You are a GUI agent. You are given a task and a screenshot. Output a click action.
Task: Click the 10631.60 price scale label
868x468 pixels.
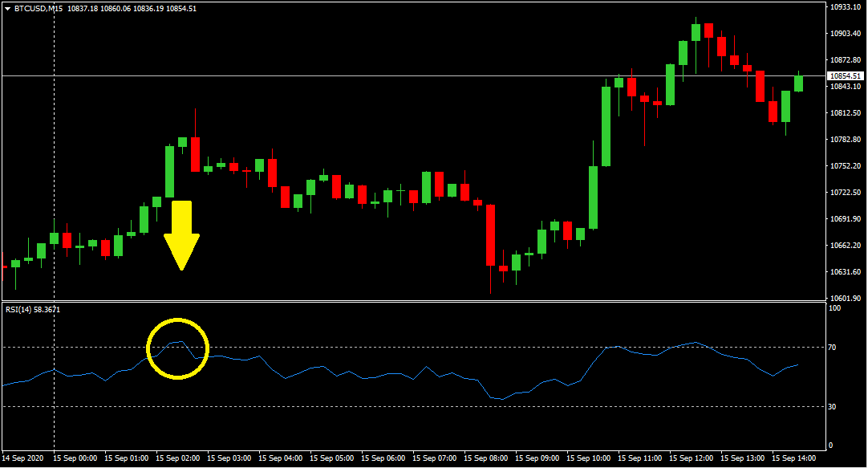846,272
